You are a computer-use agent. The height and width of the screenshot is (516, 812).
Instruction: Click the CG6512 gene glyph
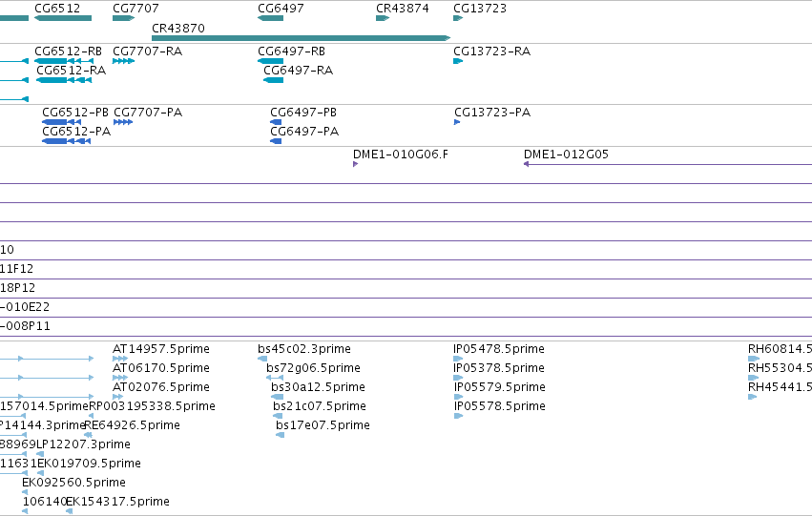63,18
